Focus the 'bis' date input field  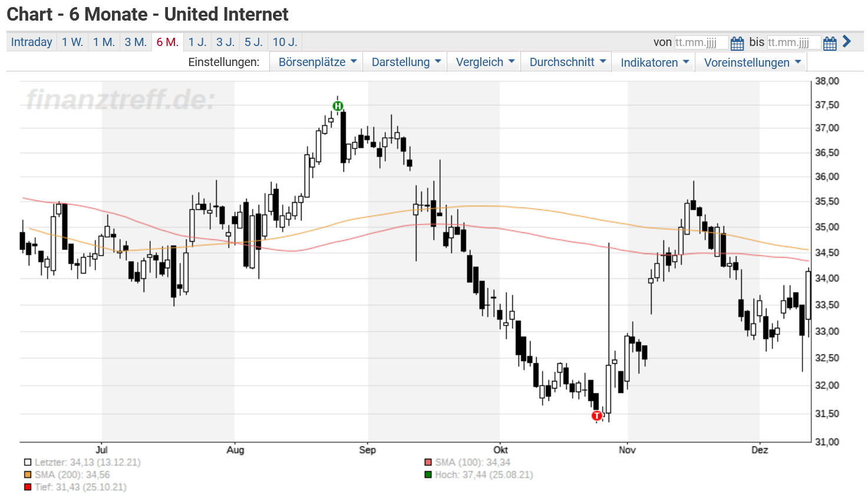click(794, 42)
